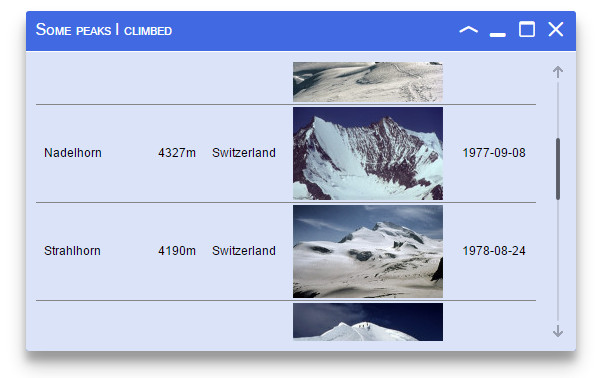600x378 pixels.
Task: Click the date 1978-08-24
Action: (x=494, y=251)
